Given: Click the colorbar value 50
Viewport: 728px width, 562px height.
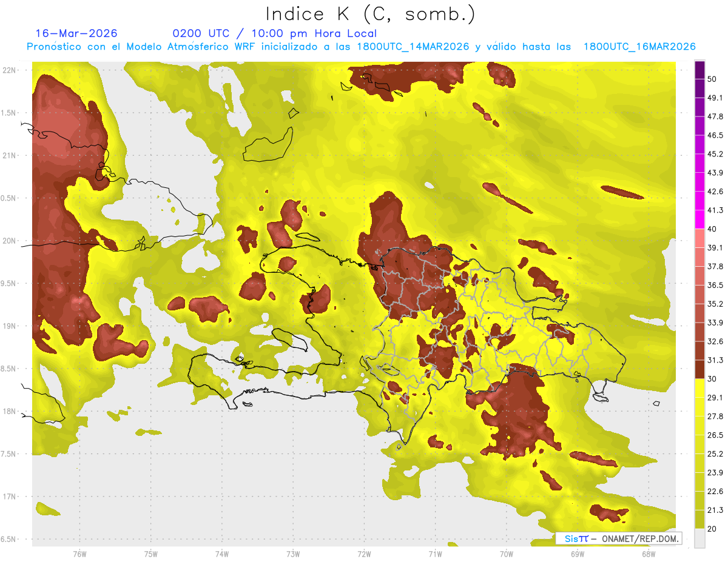Looking at the screenshot, I should pos(712,79).
